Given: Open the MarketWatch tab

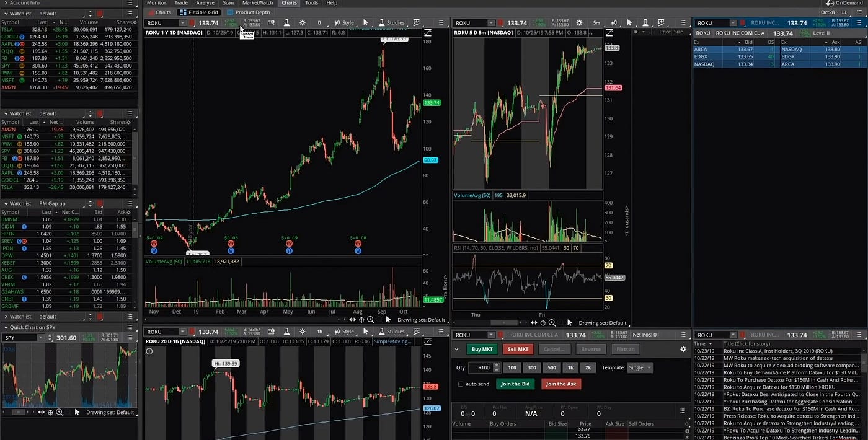Looking at the screenshot, I should click(x=257, y=3).
